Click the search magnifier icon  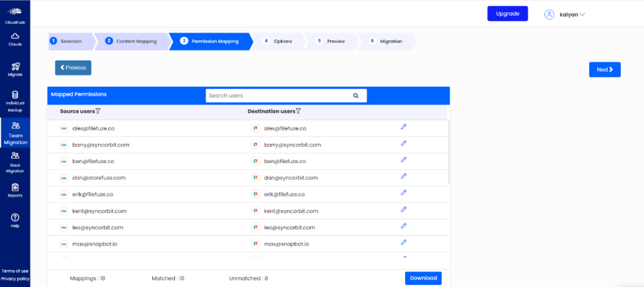(x=356, y=96)
